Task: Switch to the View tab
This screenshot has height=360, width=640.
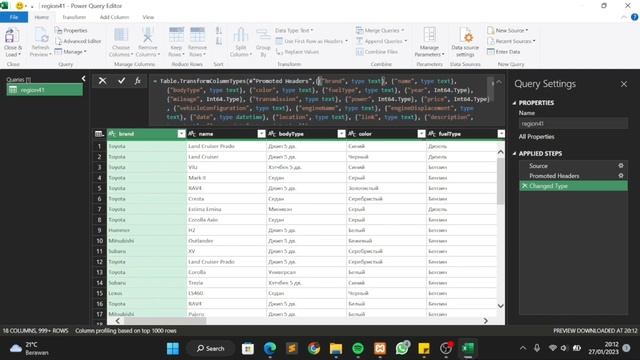Action: 148,17
